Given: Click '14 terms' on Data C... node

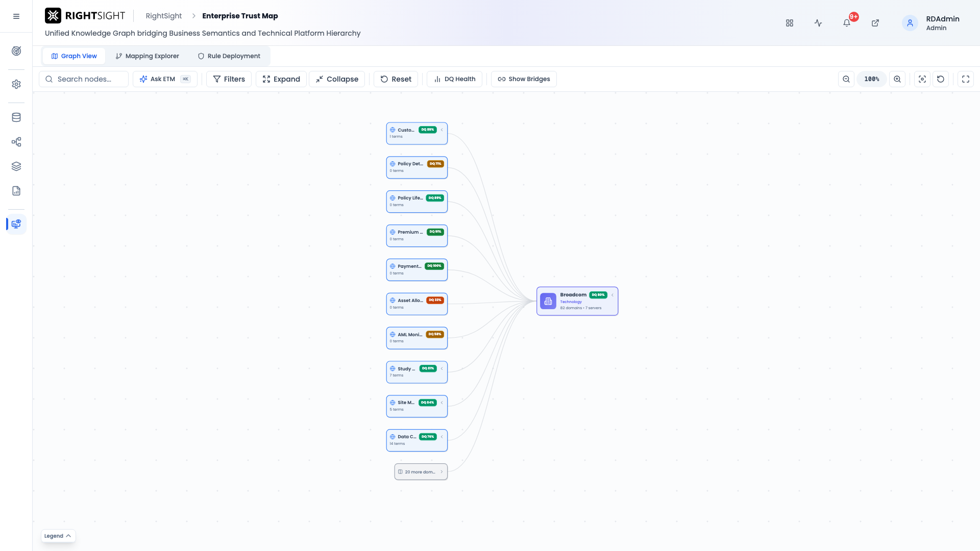Looking at the screenshot, I should pyautogui.click(x=397, y=444).
